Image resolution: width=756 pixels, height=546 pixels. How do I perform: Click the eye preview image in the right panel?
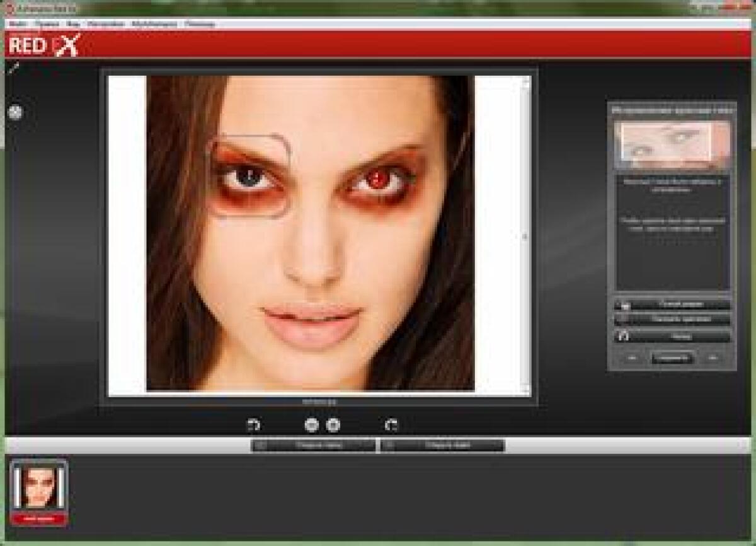pos(672,144)
